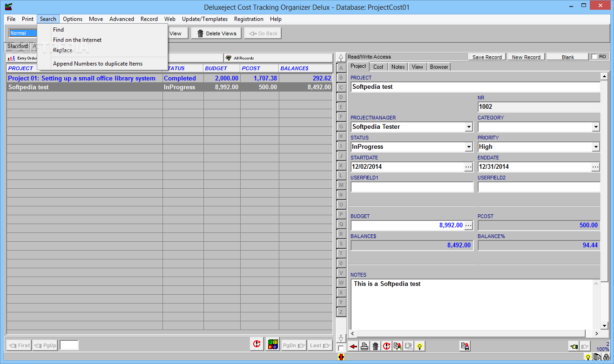Screen dimensions: 614x364
Task: Switch to the Browser tab
Action: pos(439,67)
